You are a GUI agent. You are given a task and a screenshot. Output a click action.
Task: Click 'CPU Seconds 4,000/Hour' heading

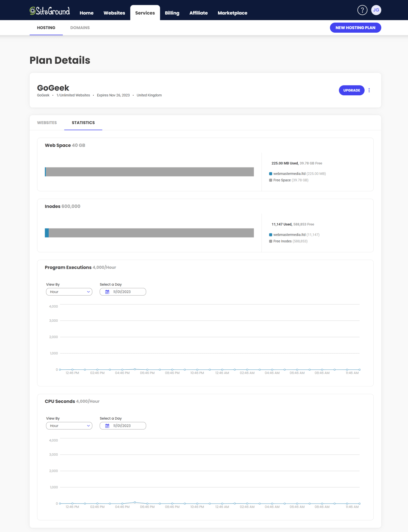[x=72, y=401]
